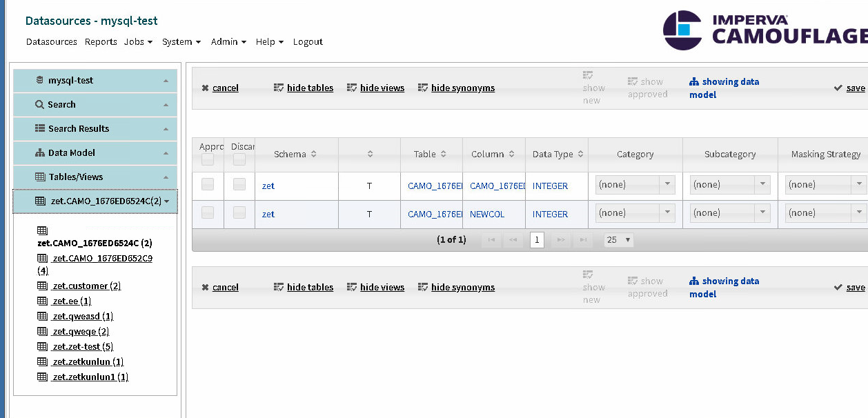Open Category dropdown in NEWCOL row
The height and width of the screenshot is (418, 868).
click(635, 212)
